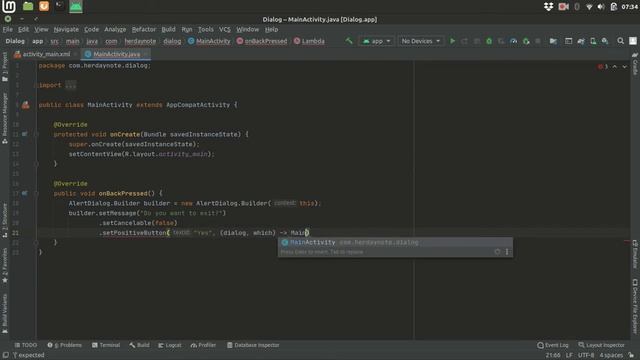The height and width of the screenshot is (360, 640).
Task: Click the Linux Mint menu icon
Action: point(9,6)
